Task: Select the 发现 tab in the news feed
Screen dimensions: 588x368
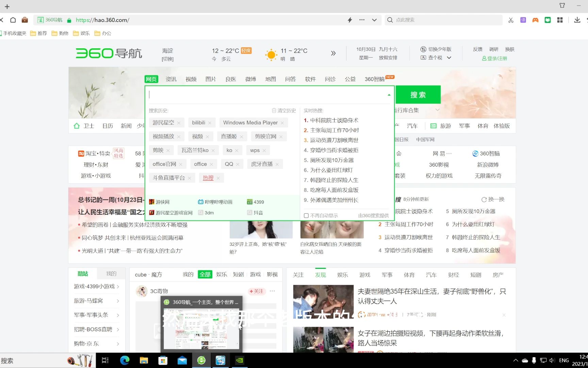Action: (320, 275)
